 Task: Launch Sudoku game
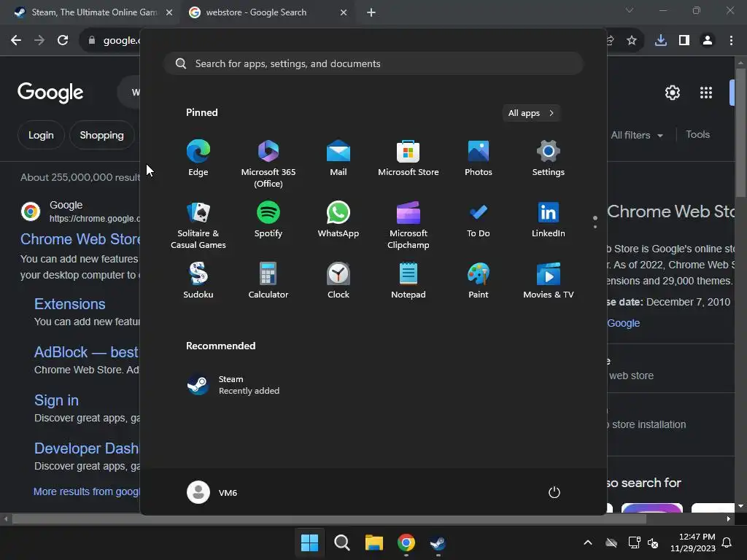(x=198, y=281)
